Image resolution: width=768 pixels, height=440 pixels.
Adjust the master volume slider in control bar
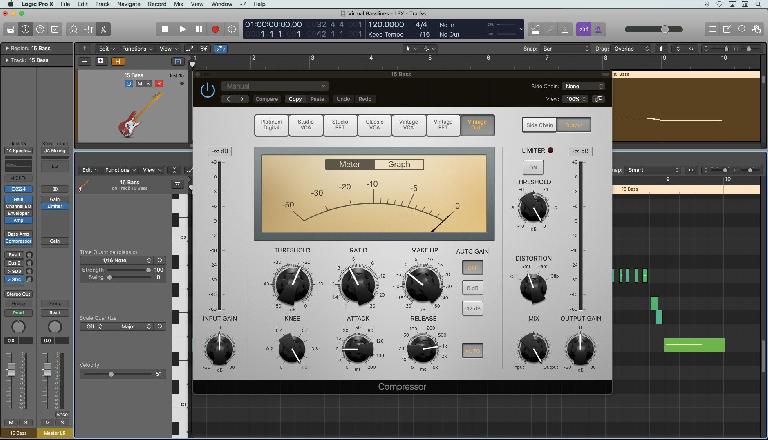pos(653,29)
